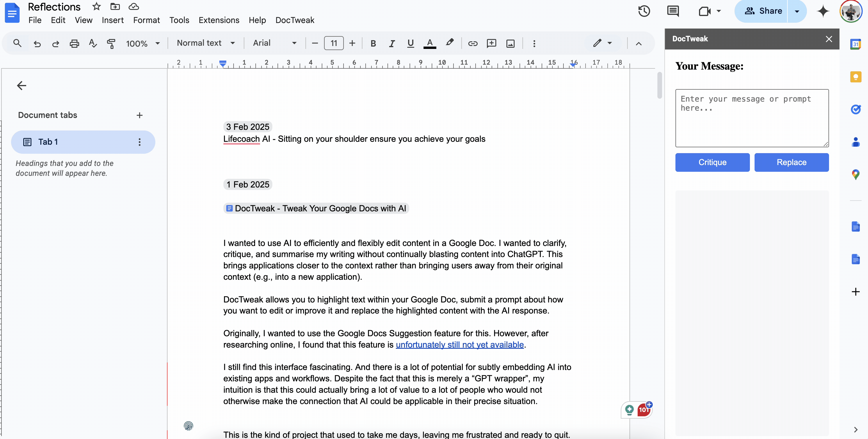Join a Meet call from the doc
The height and width of the screenshot is (439, 868).
[x=704, y=11]
